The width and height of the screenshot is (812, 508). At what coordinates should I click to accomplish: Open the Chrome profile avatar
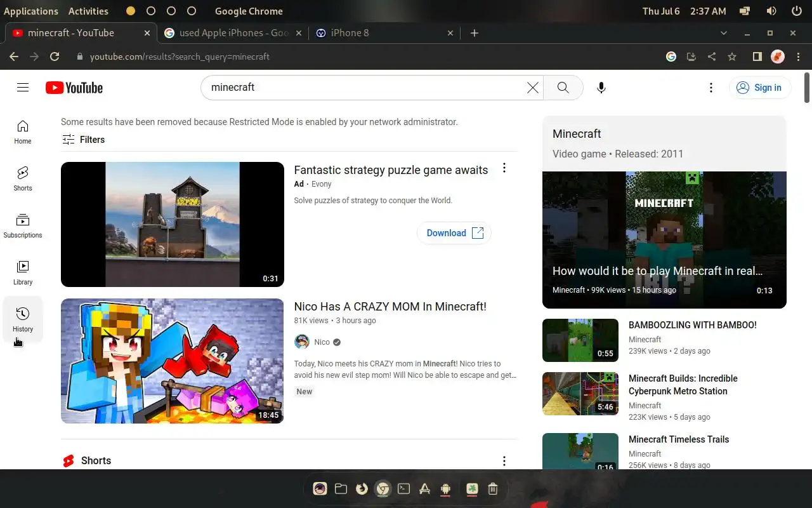[x=778, y=57]
